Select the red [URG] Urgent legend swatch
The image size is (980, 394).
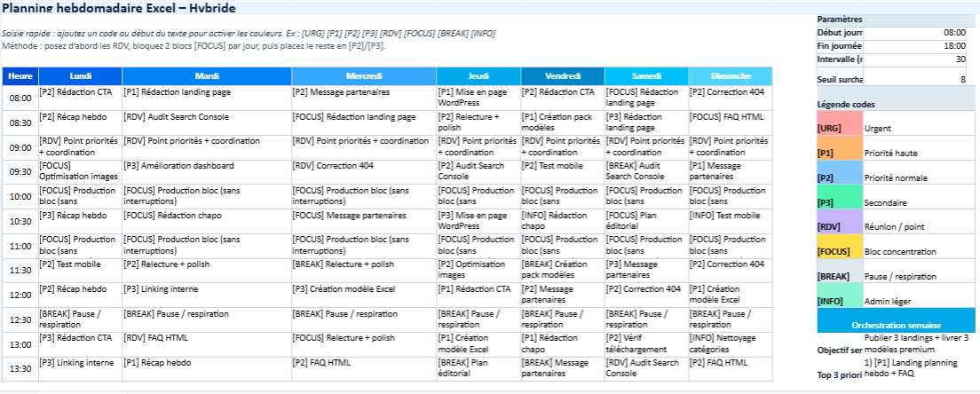838,129
